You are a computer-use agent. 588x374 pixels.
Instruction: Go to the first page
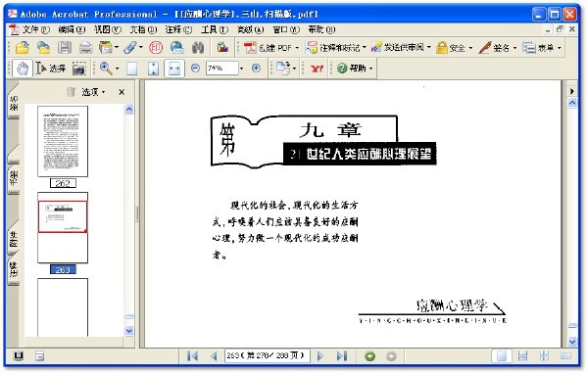192,355
